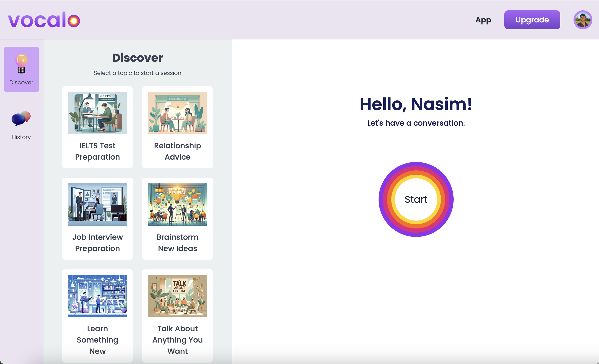The image size is (599, 364).
Task: Click the IELTS Test Preparation title text
Action: tap(97, 151)
